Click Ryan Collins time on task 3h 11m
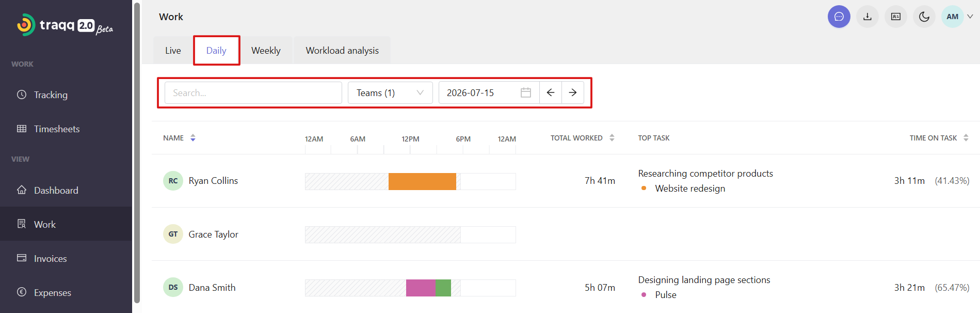The image size is (980, 313). click(909, 181)
